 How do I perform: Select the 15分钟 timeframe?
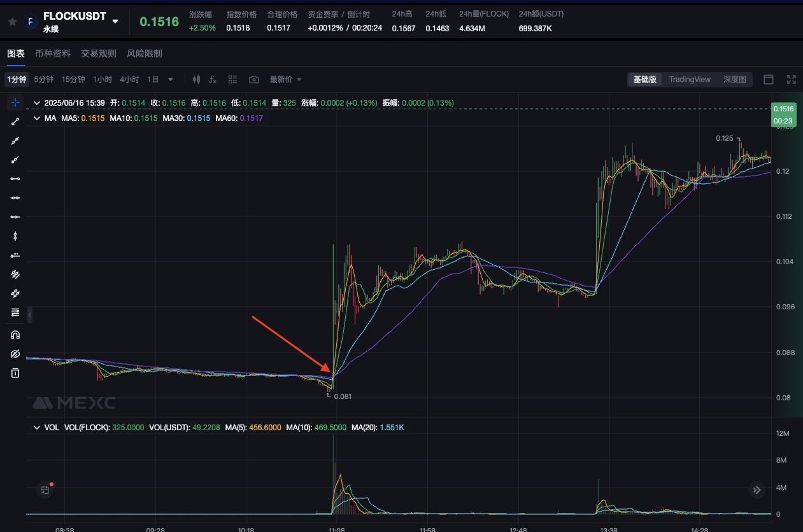pyautogui.click(x=73, y=80)
